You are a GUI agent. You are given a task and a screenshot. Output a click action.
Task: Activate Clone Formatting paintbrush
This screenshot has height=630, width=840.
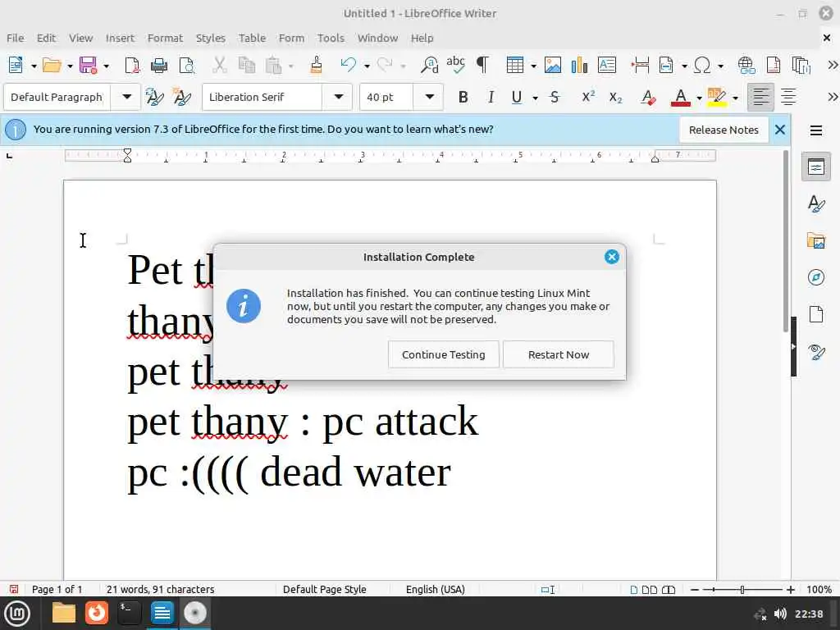(316, 66)
